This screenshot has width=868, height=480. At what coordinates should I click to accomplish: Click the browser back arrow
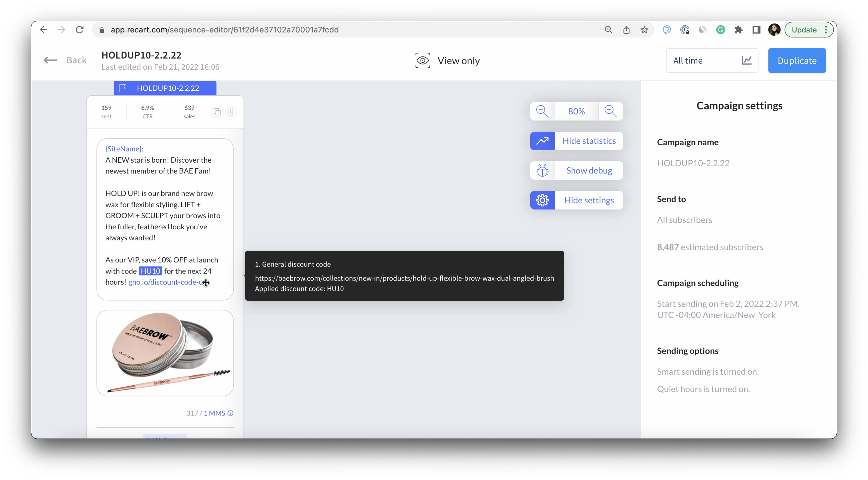[43, 30]
